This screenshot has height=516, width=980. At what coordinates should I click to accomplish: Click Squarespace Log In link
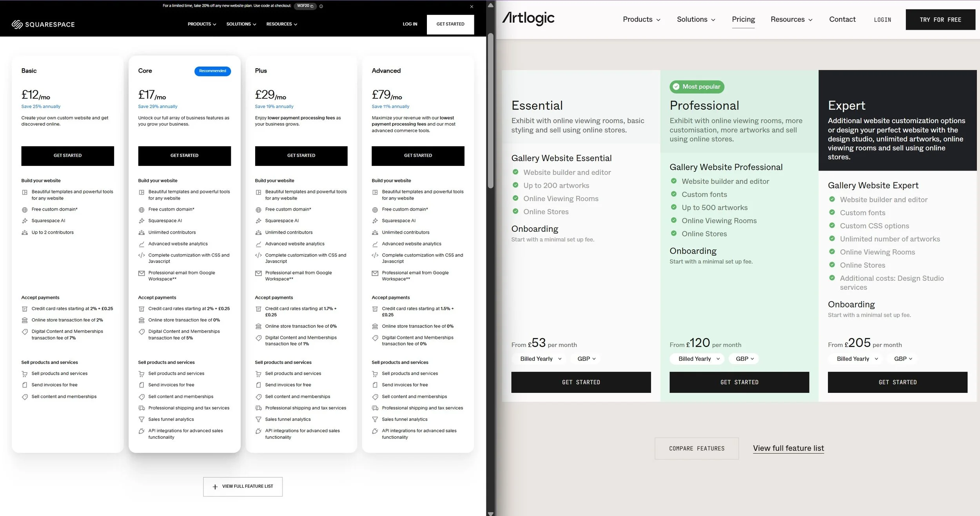pos(410,24)
